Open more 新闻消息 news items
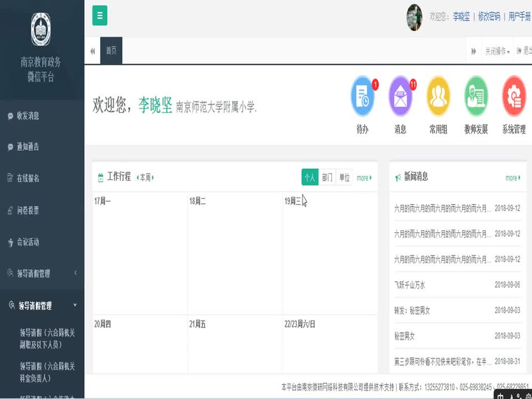The image size is (532, 399). [513, 178]
